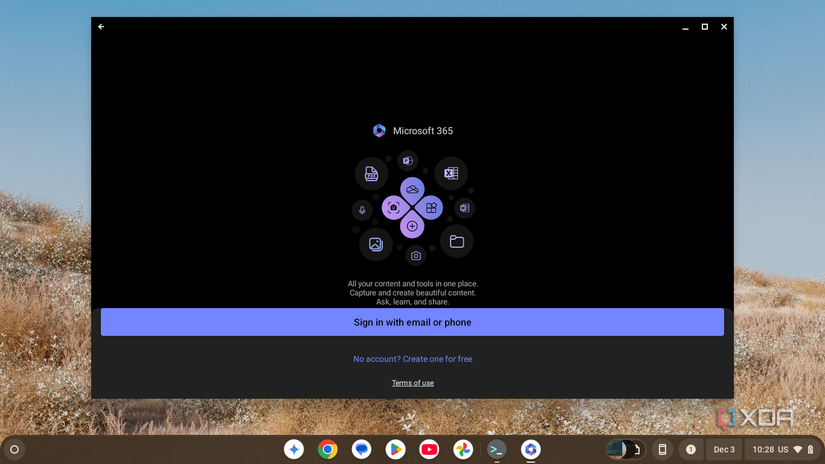Open the calendar from Dec 3
The width and height of the screenshot is (825, 464).
pyautogui.click(x=724, y=449)
